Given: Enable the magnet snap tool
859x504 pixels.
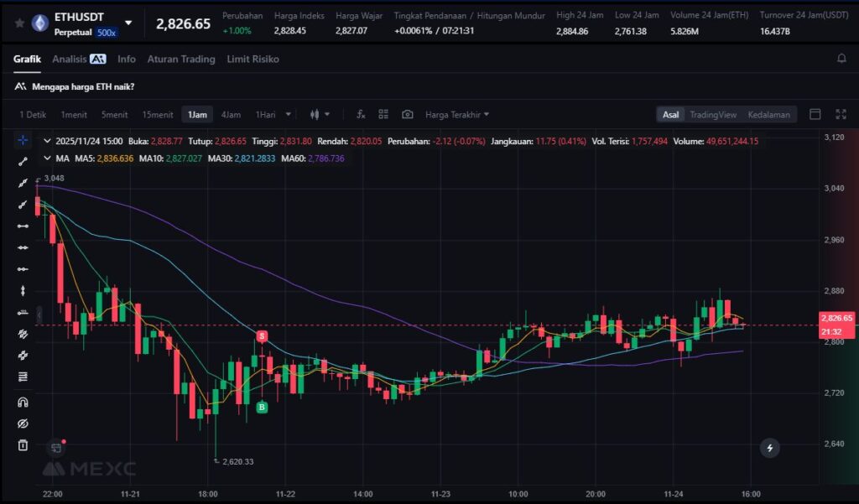Looking at the screenshot, I should [23, 402].
